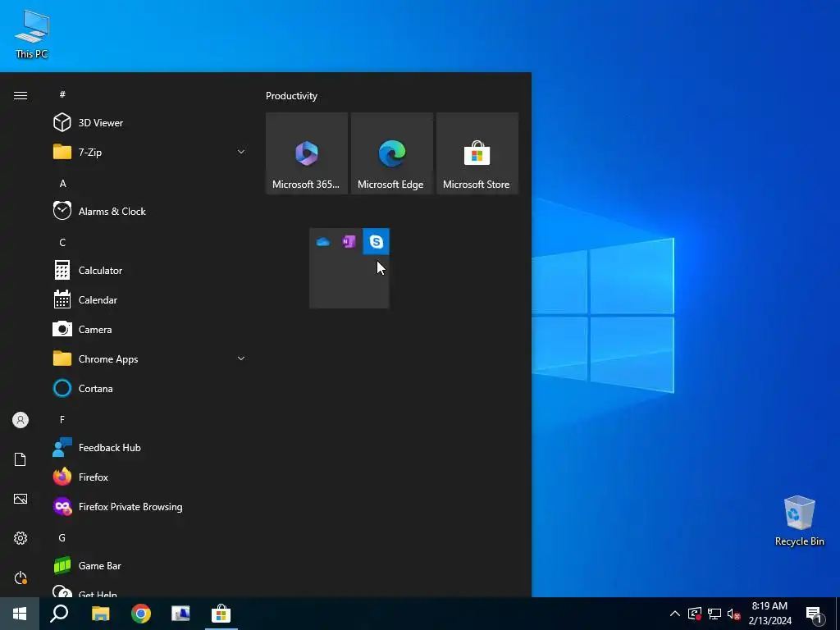Screen dimensions: 840x630
Task: Launch Google Chrome from taskbar
Action: point(141,614)
